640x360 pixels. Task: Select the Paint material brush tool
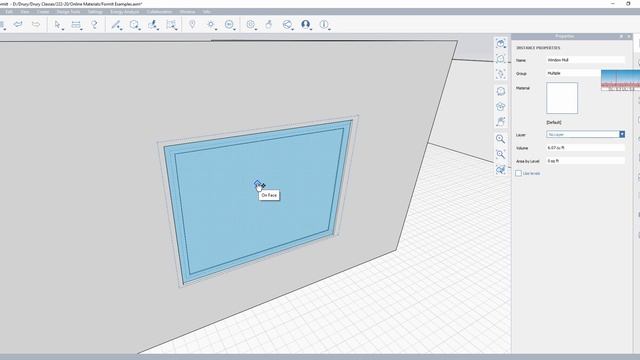point(152,24)
